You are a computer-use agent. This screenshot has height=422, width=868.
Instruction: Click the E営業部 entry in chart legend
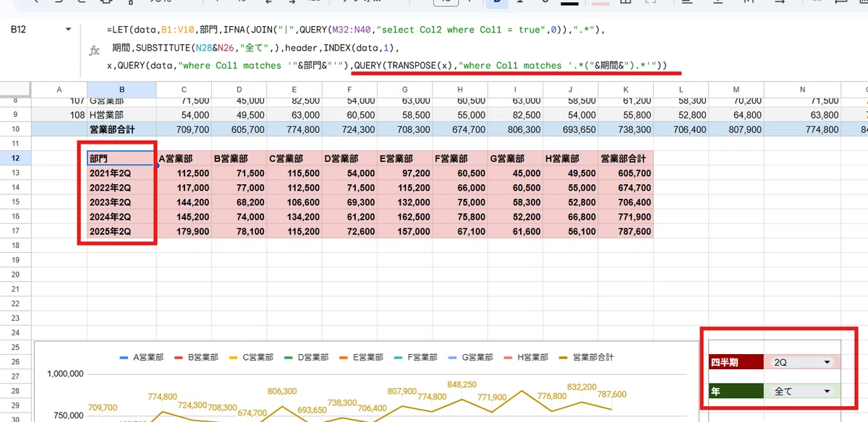pos(361,357)
